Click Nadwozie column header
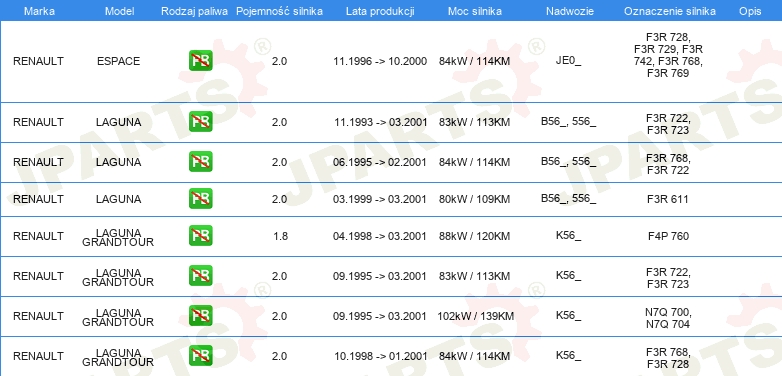Screen dimensions: 782x376 tap(570, 11)
